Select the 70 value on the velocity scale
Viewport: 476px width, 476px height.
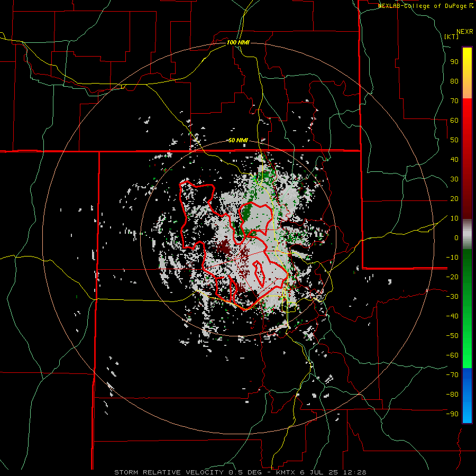coord(454,101)
